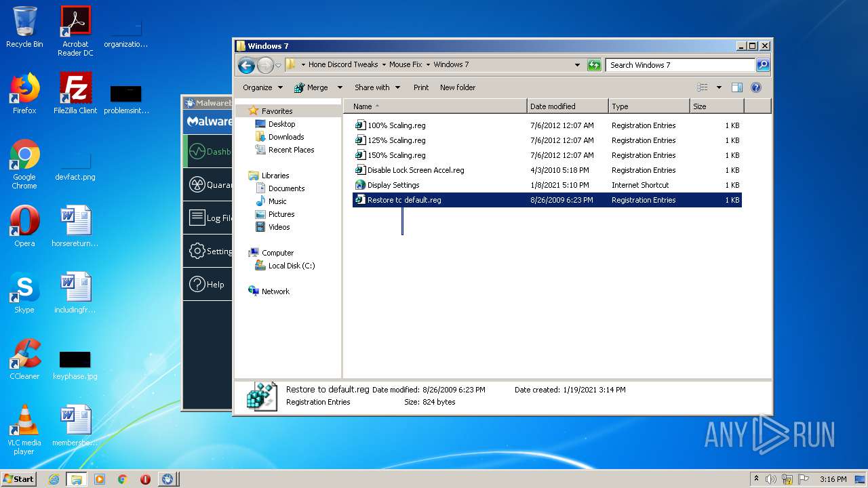This screenshot has height=488, width=868.
Task: Select the includingfr Word document icon
Action: coord(75,293)
